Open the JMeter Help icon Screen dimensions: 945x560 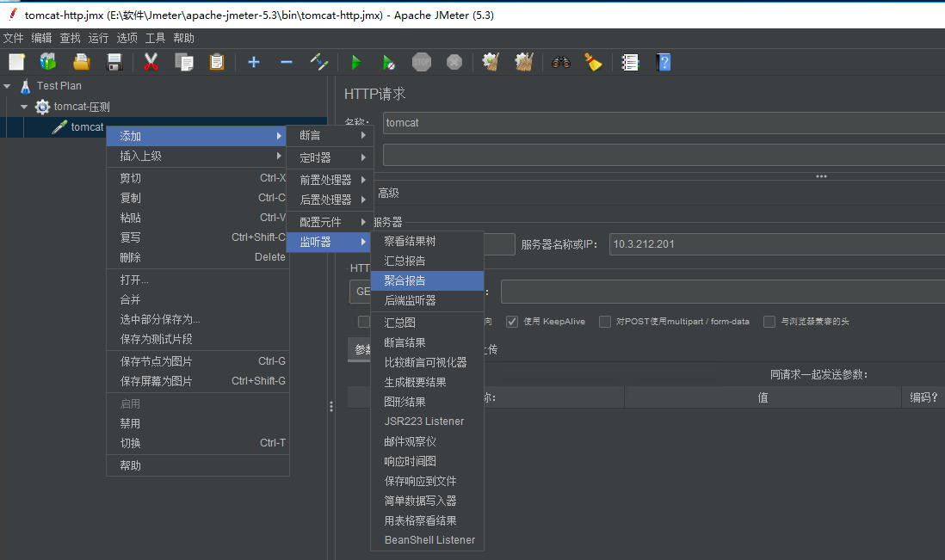(662, 62)
